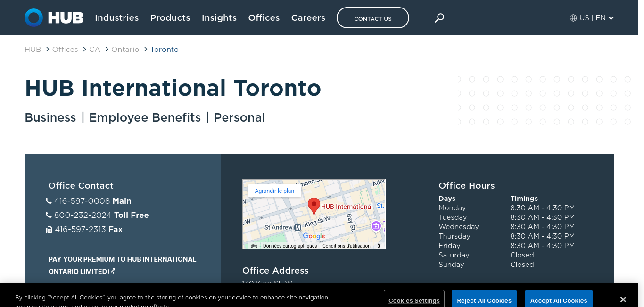The height and width of the screenshot is (307, 644).
Task: Open the search magnifier icon
Action: coord(439,18)
